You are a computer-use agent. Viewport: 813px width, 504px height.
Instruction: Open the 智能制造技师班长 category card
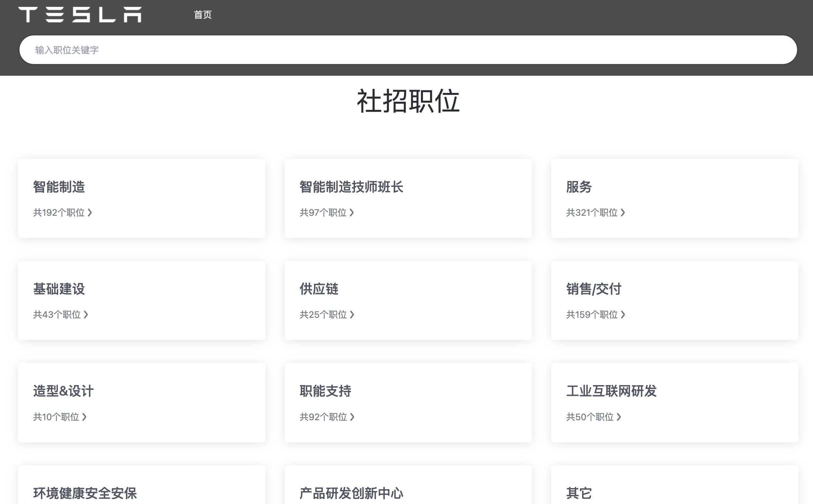click(351, 187)
